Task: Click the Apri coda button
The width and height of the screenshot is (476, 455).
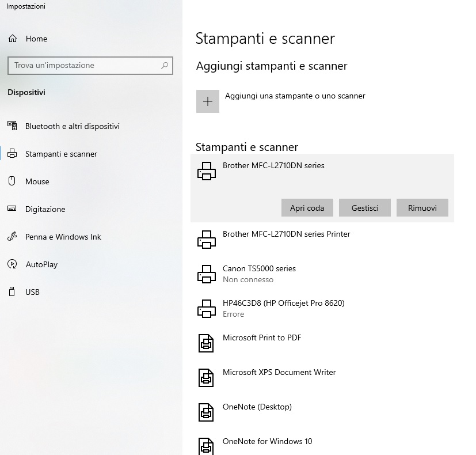Action: pyautogui.click(x=307, y=208)
